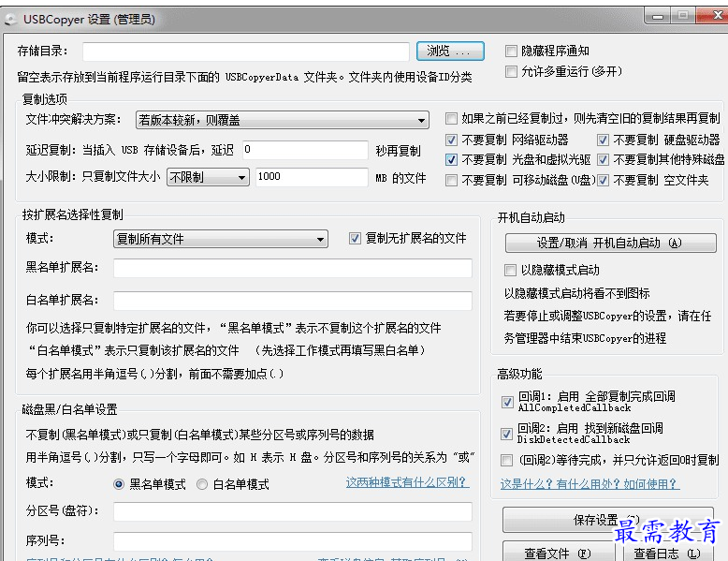The height and width of the screenshot is (561, 728).
Task: Toggle 复制无扩展名的文件 checkbox
Action: click(x=355, y=239)
